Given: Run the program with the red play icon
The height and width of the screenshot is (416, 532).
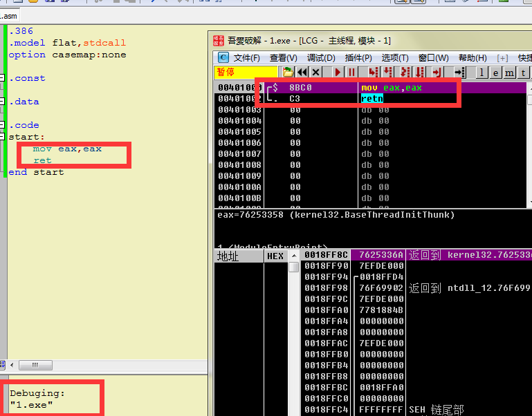Looking at the screenshot, I should click(337, 73).
